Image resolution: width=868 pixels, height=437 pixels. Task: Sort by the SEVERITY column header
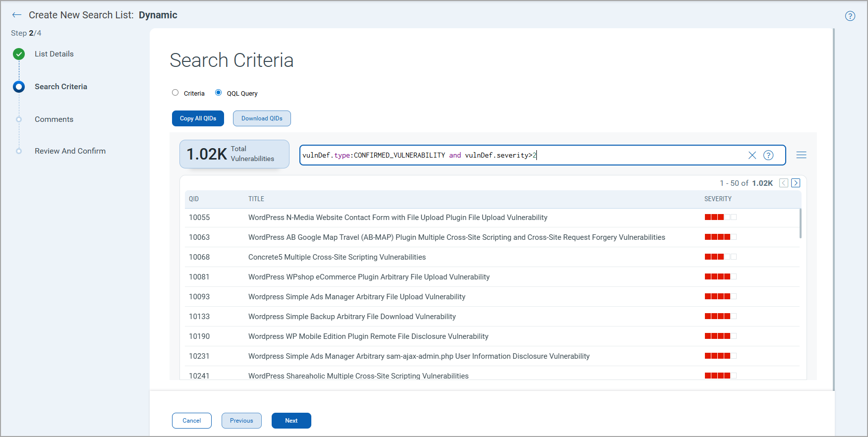(x=718, y=199)
